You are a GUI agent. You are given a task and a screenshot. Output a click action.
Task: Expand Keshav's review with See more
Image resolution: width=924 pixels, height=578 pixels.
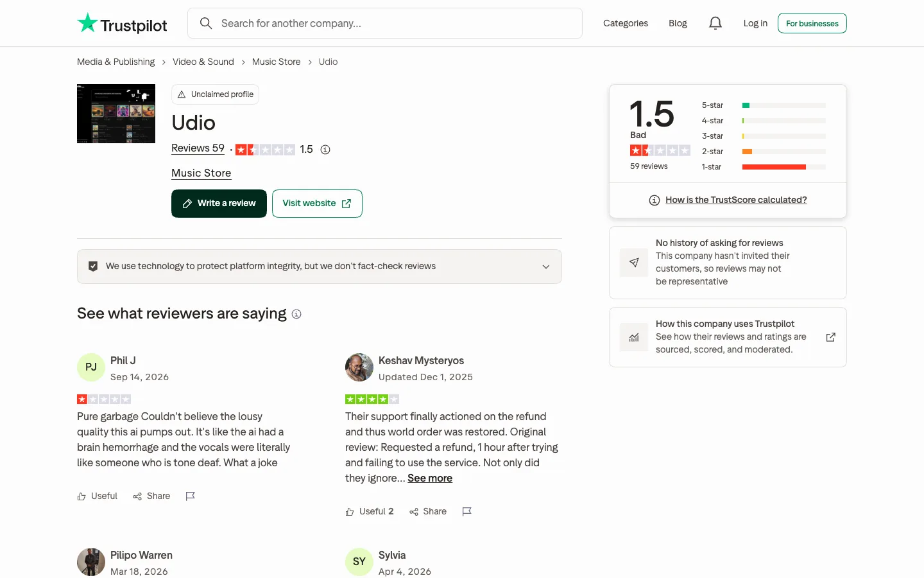[x=430, y=478]
